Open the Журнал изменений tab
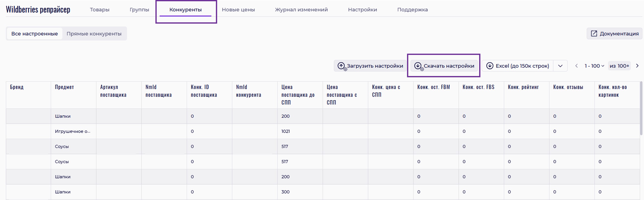The image size is (644, 200). [x=301, y=9]
